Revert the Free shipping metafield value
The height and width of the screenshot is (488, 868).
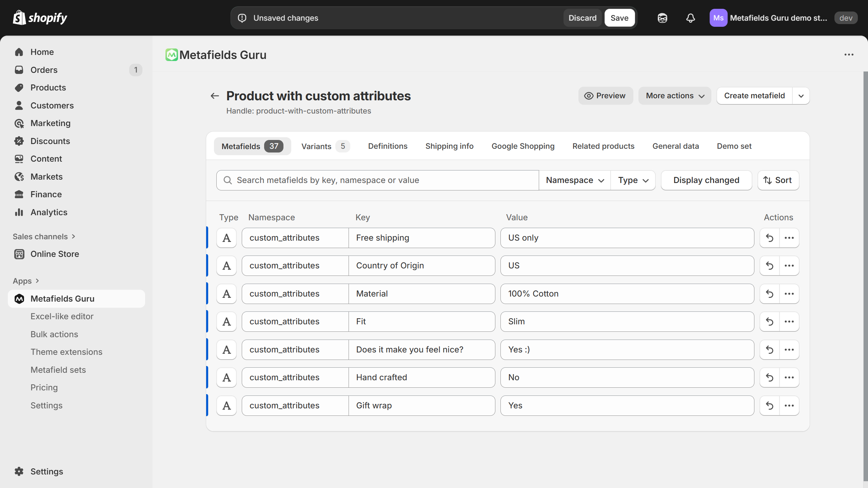[769, 238]
